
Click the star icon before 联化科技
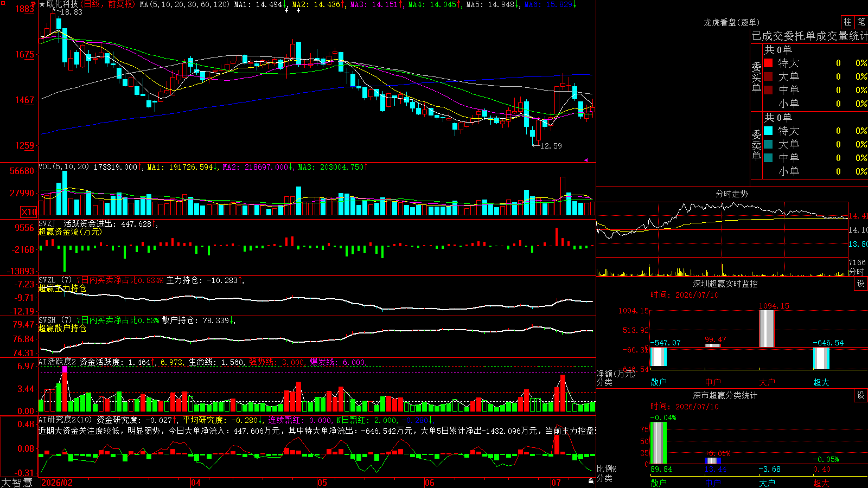(x=42, y=4)
